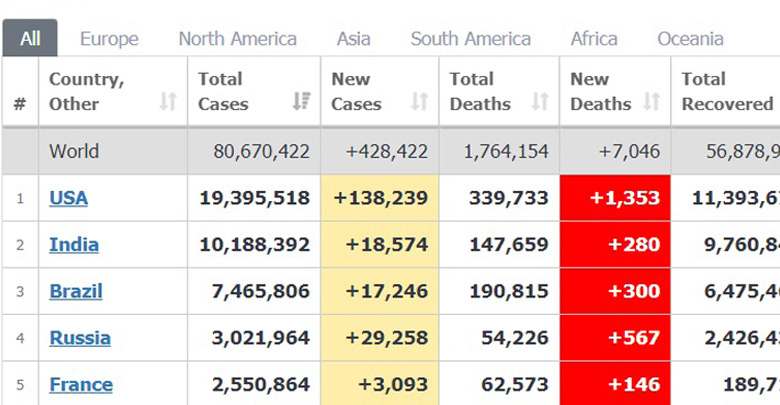
Task: Click the Total Cases sort icon
Action: click(300, 102)
